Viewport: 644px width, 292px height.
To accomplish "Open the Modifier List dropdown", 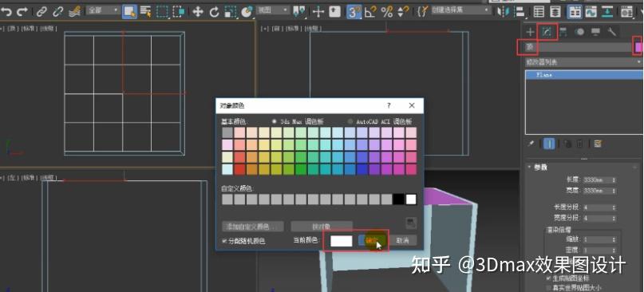I will (x=583, y=62).
